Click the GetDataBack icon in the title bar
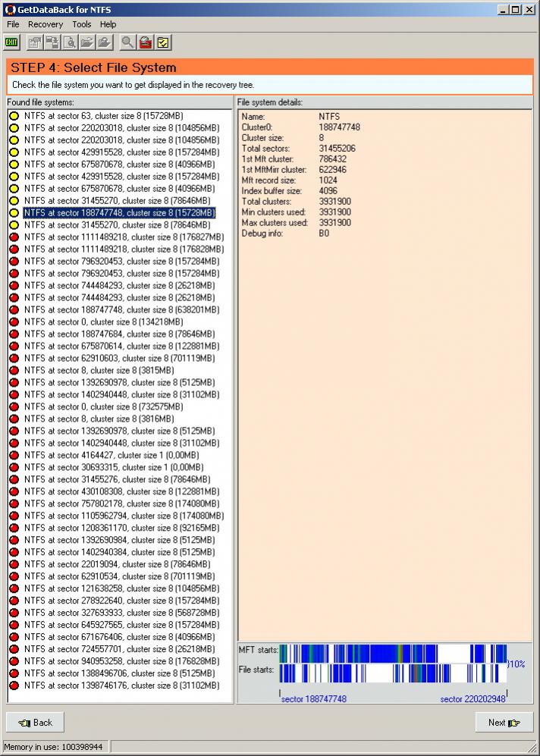The image size is (540, 756). [9, 9]
